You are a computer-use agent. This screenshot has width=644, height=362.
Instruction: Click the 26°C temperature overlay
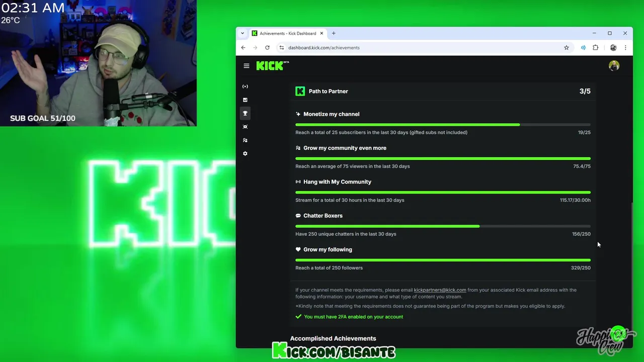(x=11, y=20)
